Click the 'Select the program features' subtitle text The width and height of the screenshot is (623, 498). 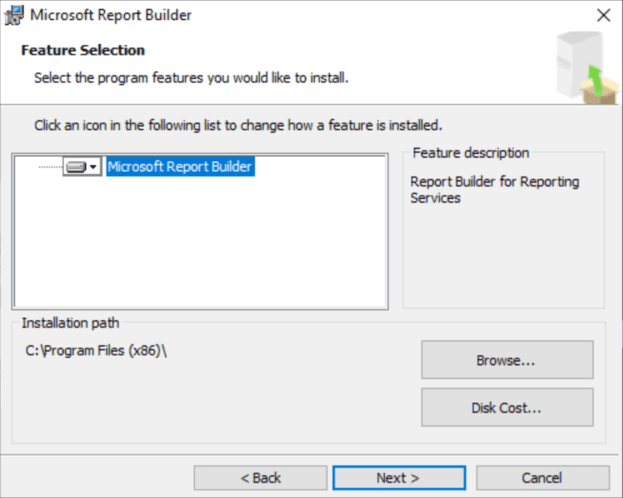(191, 77)
